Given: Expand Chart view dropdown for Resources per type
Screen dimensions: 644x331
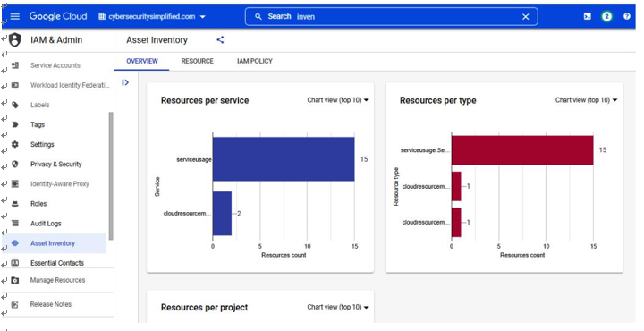Looking at the screenshot, I should point(586,100).
